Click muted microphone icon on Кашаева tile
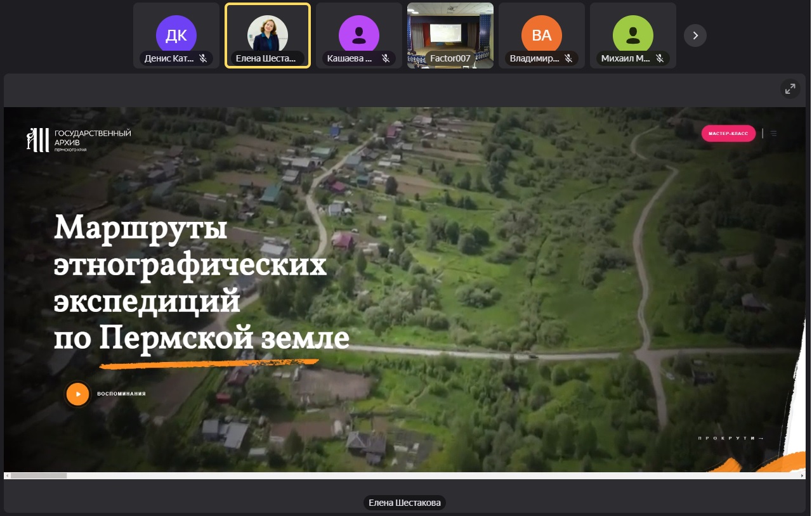This screenshot has height=516, width=812. [x=386, y=58]
